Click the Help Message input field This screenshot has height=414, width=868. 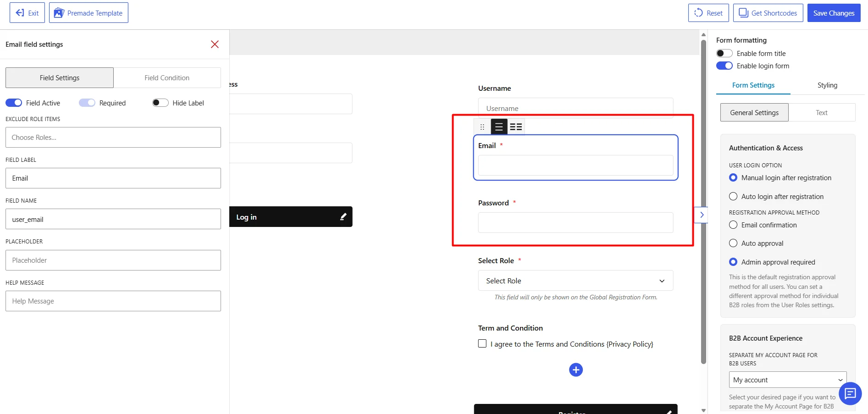click(x=113, y=301)
